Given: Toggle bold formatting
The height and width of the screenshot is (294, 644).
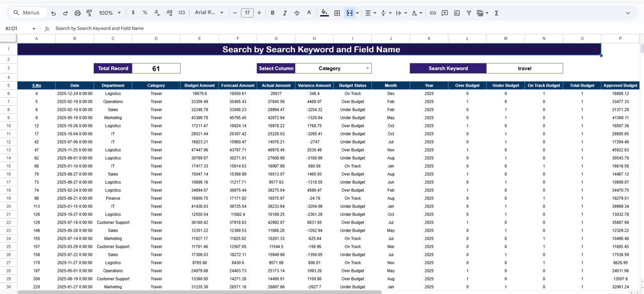Looking at the screenshot, I should pyautogui.click(x=272, y=13).
